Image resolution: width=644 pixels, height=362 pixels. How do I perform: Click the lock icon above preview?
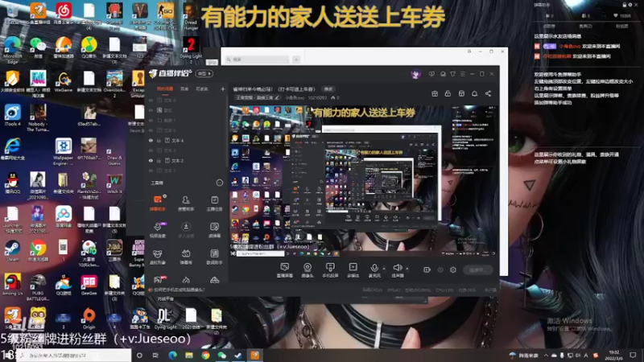(x=448, y=93)
